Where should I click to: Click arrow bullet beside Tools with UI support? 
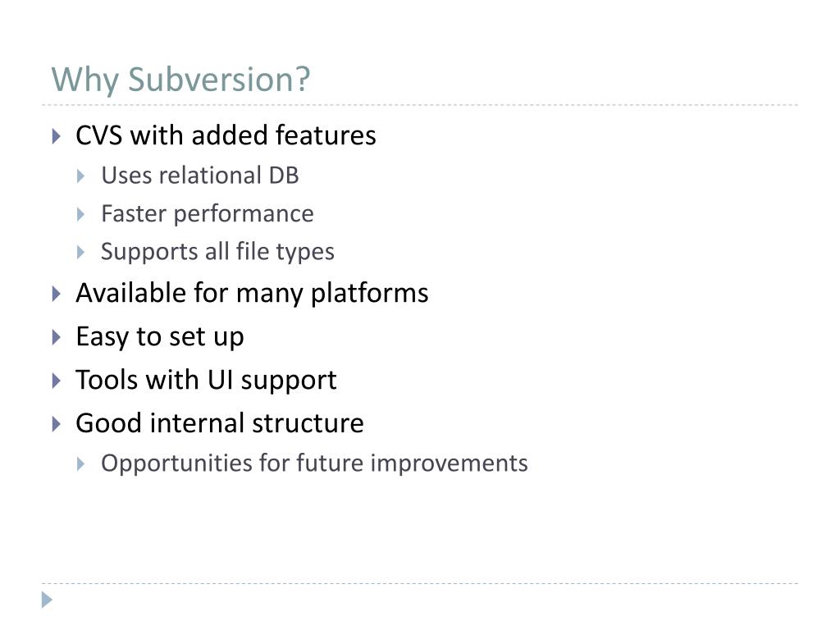(57, 381)
